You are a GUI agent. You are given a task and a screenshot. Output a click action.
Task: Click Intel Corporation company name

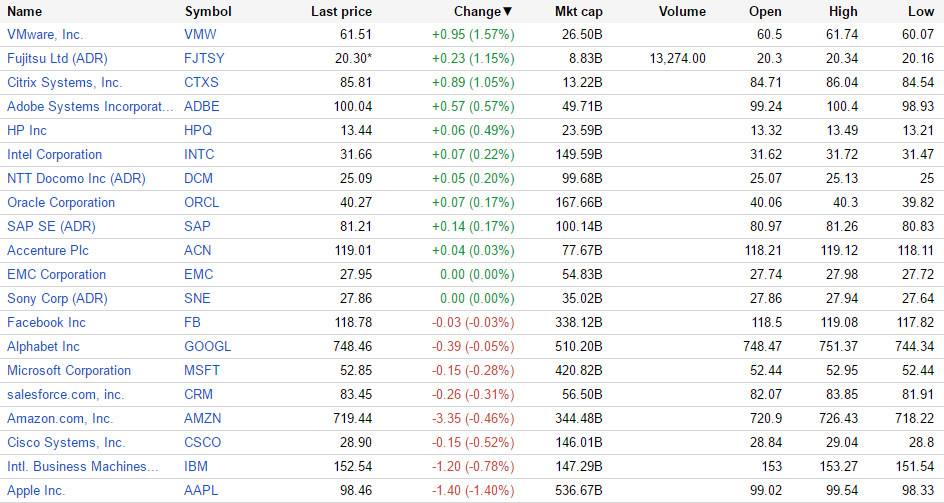pos(54,155)
